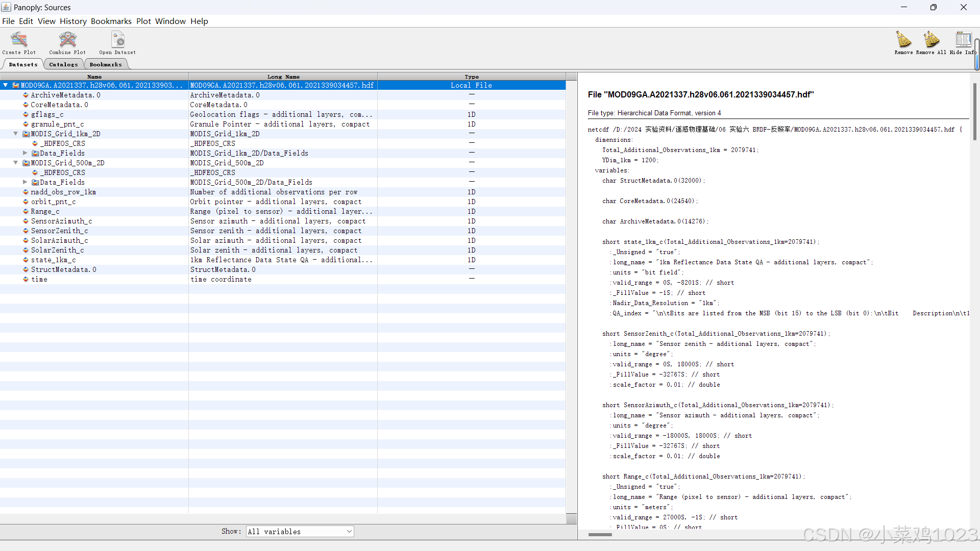
Task: Click the Remove broom icon
Action: (x=903, y=40)
